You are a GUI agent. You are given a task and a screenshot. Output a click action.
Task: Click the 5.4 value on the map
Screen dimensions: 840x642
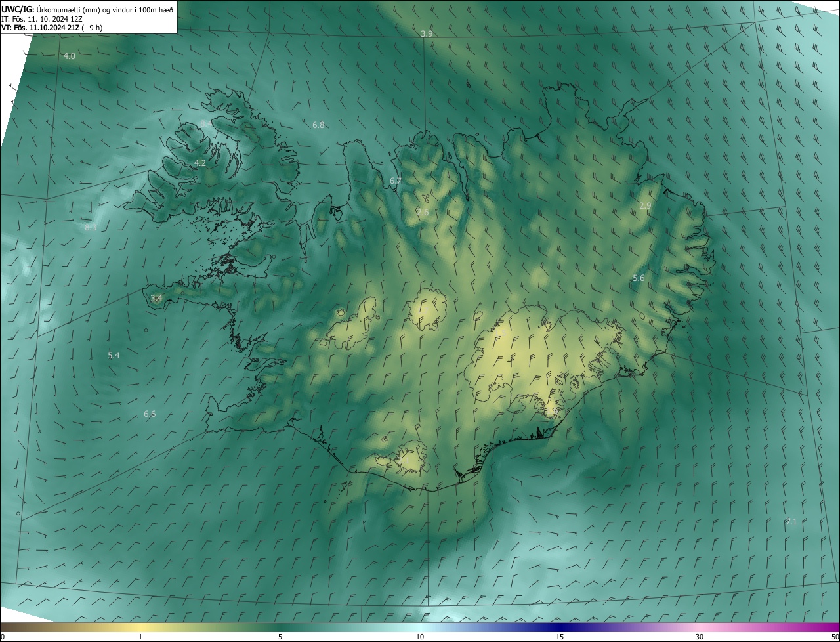(114, 355)
